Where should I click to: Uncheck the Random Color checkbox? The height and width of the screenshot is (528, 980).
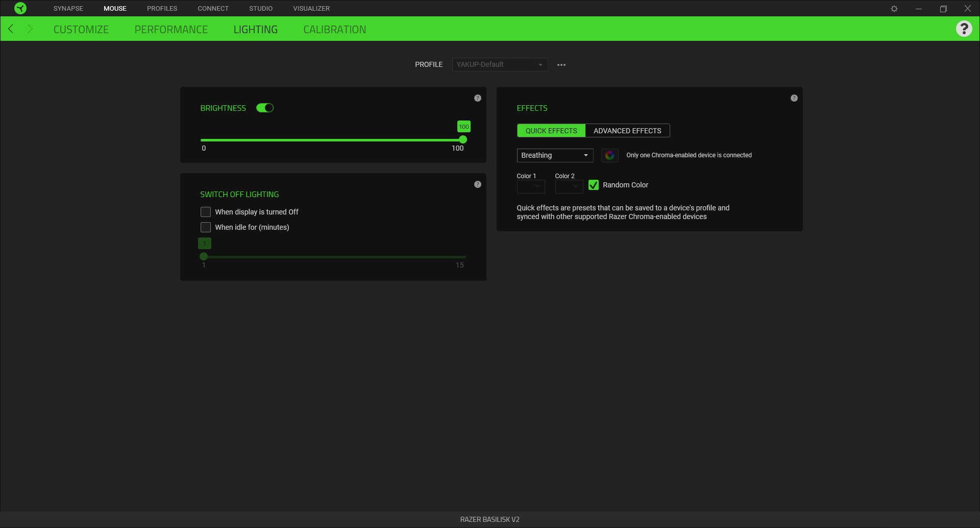[594, 185]
